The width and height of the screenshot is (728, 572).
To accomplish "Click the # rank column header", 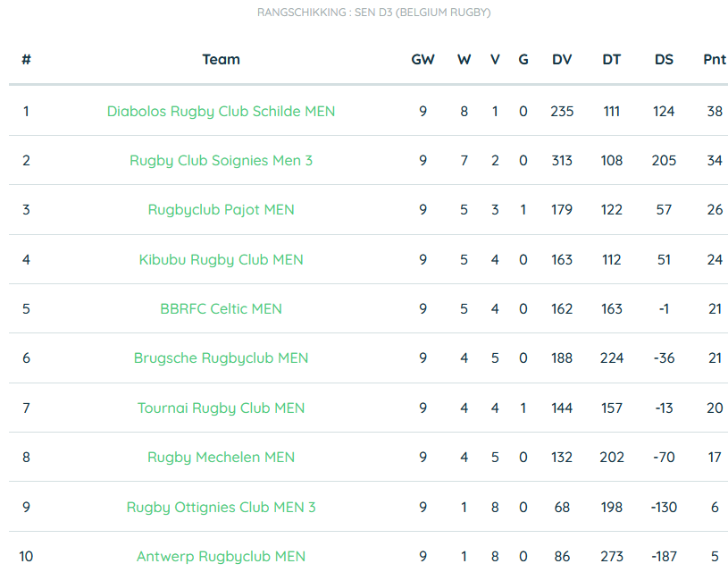I will 27,60.
